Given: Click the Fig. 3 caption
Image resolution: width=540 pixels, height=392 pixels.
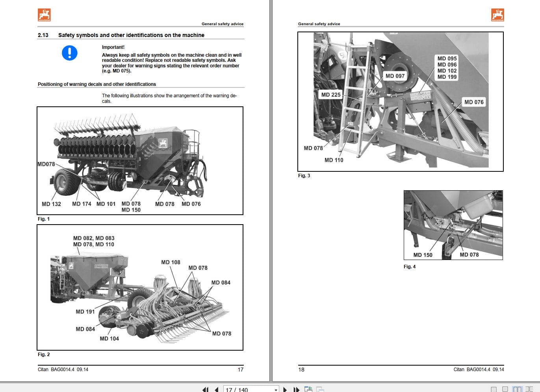Looking at the screenshot, I should (304, 176).
